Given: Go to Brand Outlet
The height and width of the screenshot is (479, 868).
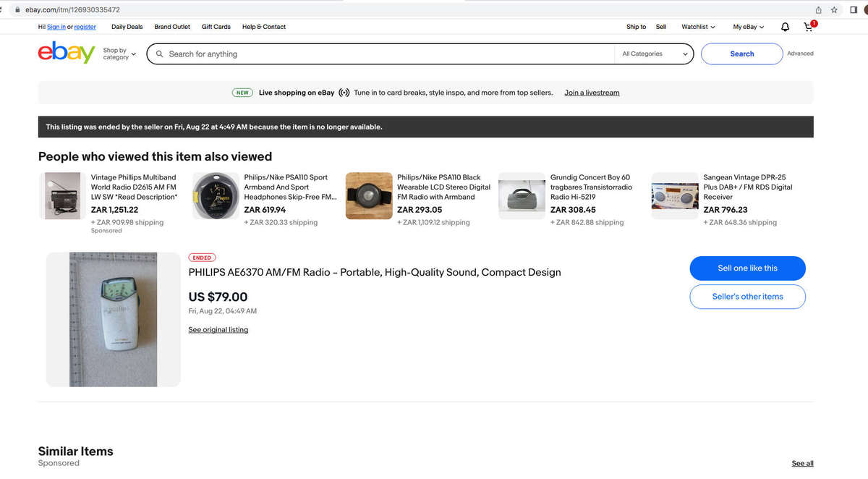Looking at the screenshot, I should (x=172, y=27).
